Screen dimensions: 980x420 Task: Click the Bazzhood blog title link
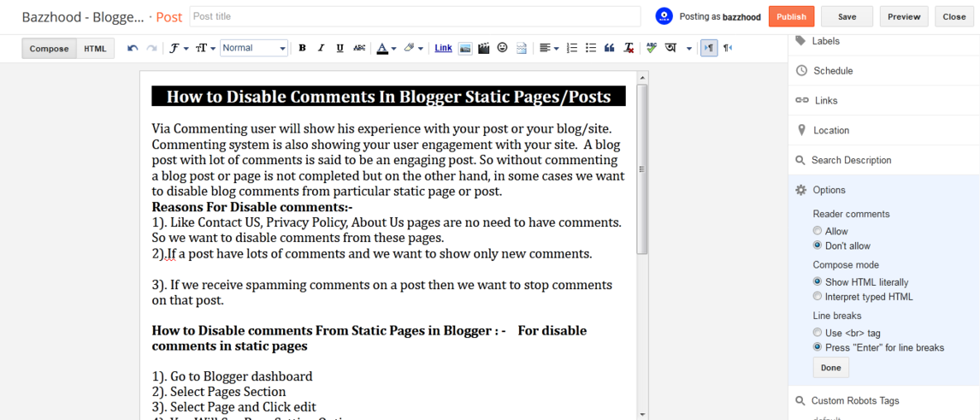(x=83, y=17)
